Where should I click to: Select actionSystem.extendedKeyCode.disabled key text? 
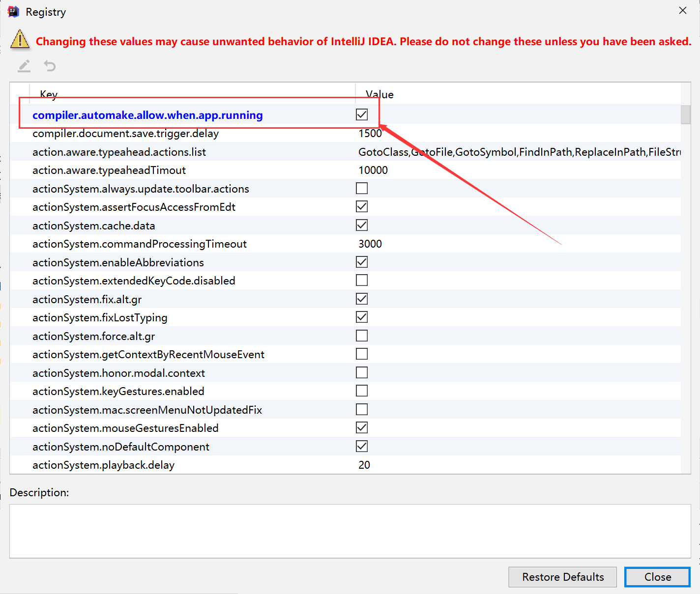(x=134, y=281)
